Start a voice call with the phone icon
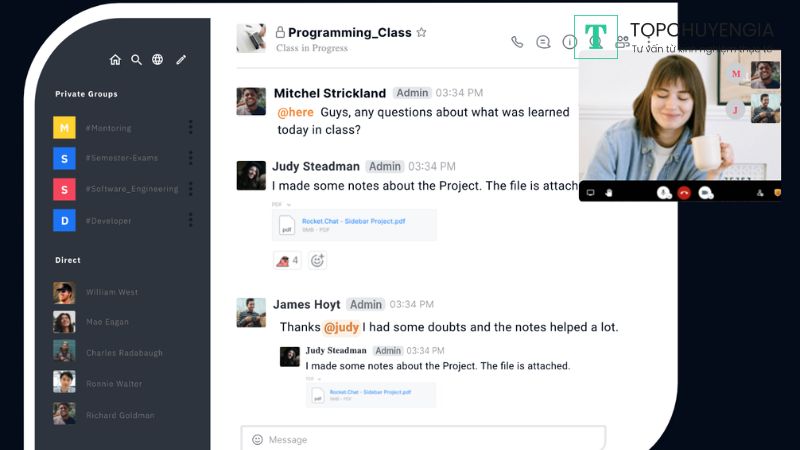Image resolution: width=800 pixels, height=450 pixels. point(517,42)
